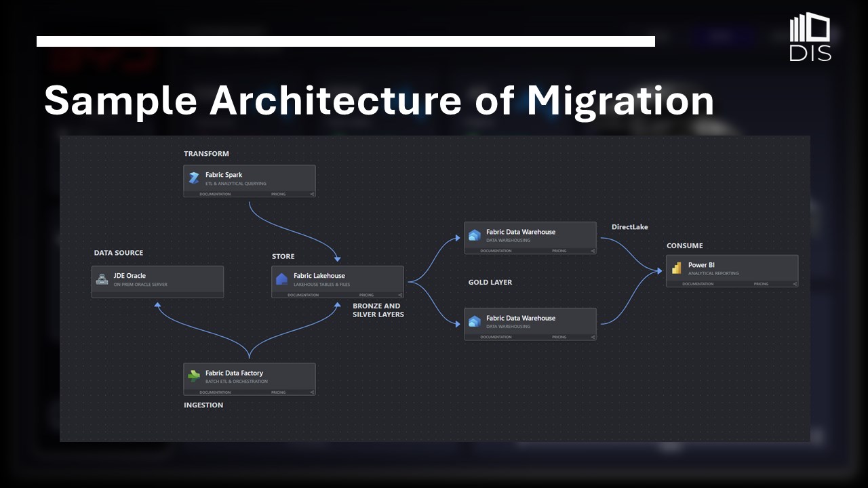
Task: Click the DirectLake label
Action: 630,227
